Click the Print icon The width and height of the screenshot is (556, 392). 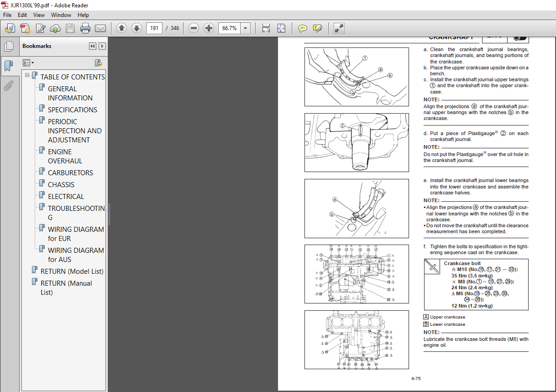85,28
